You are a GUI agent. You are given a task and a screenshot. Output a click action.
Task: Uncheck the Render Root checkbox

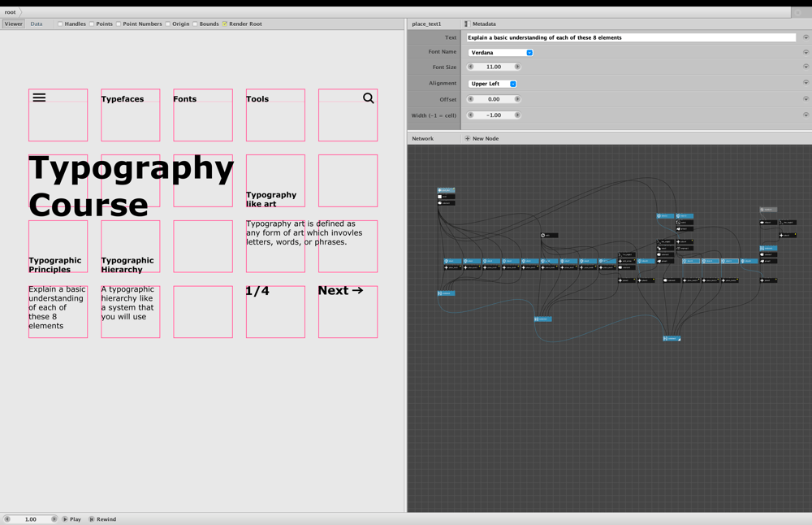pyautogui.click(x=225, y=24)
